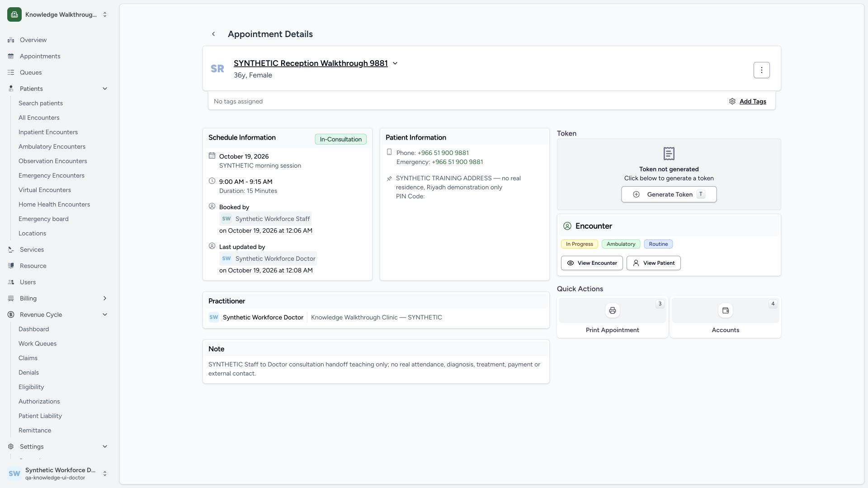Click the Routine encounter tag
868x488 pixels.
(x=658, y=244)
